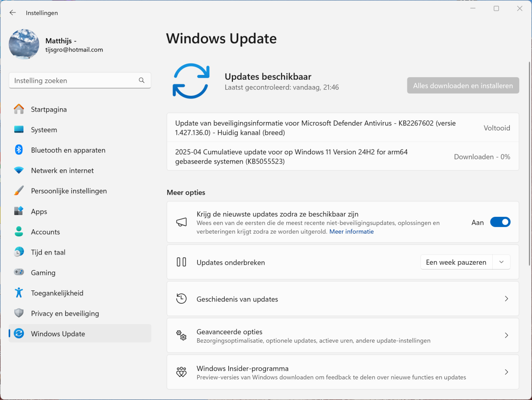Image resolution: width=532 pixels, height=400 pixels.
Task: Click the Gaming controller icon
Action: [x=19, y=272]
